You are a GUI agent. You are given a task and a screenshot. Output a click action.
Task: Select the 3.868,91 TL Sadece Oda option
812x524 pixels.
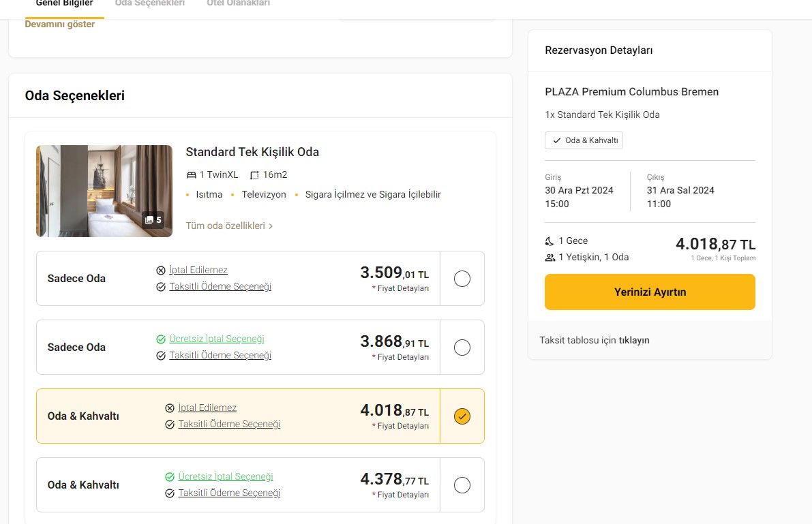(462, 348)
